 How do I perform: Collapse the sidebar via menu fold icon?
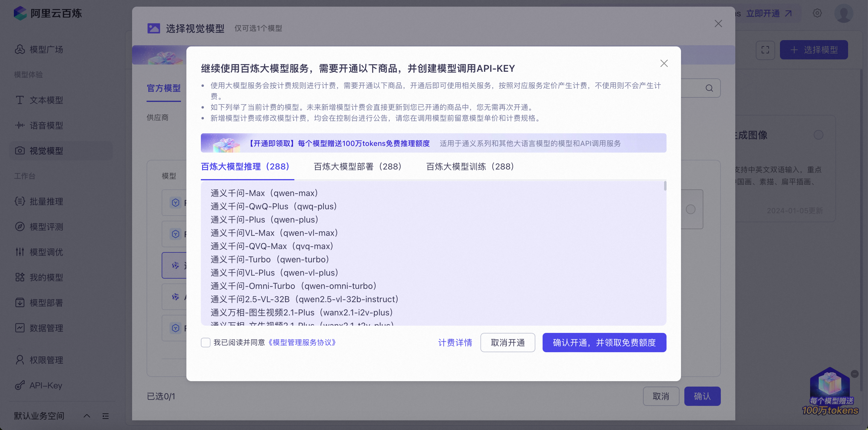(x=106, y=416)
